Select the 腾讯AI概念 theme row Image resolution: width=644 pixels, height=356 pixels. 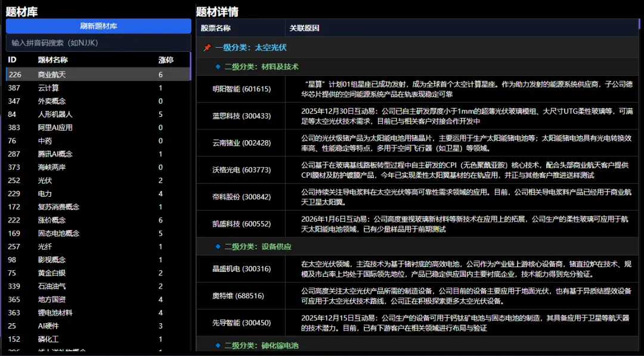[98, 154]
